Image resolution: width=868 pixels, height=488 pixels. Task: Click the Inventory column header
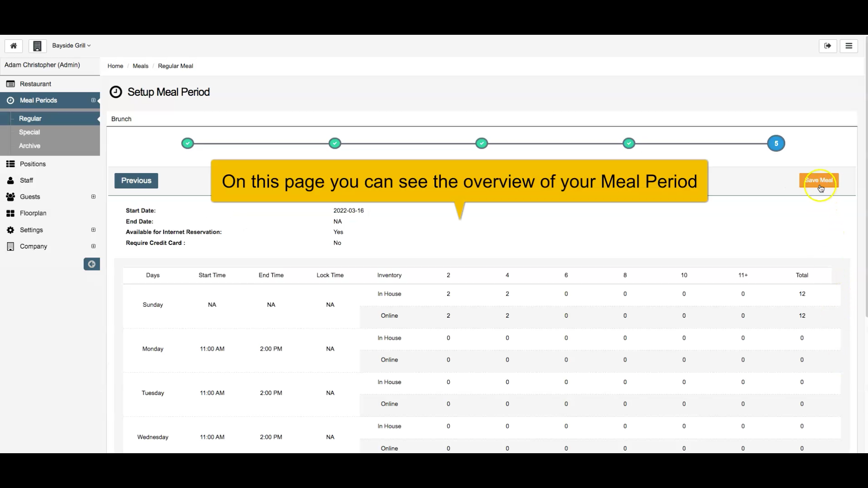pos(389,275)
